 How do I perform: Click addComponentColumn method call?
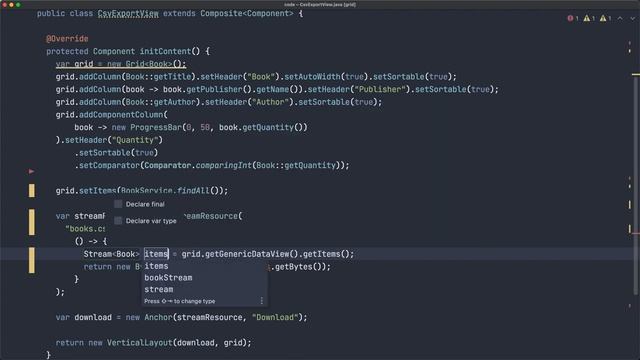pyautogui.click(x=121, y=115)
